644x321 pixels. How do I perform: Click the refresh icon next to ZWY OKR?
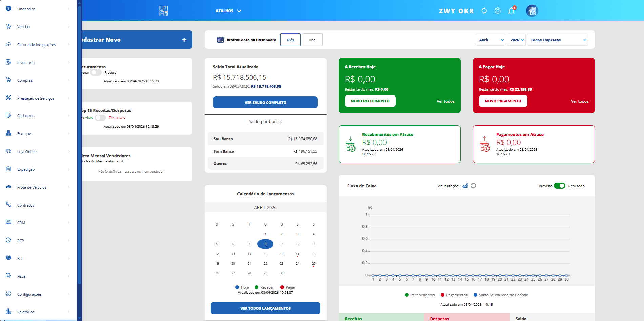point(484,10)
